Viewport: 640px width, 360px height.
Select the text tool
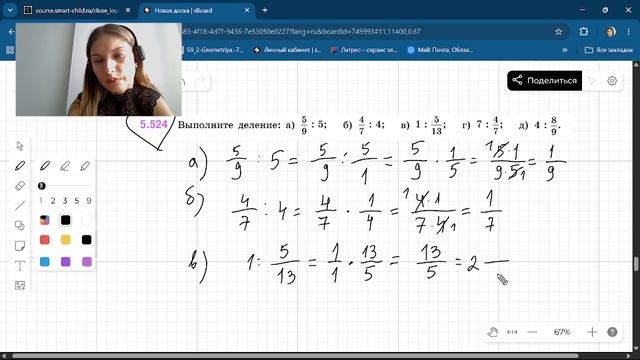point(20,266)
